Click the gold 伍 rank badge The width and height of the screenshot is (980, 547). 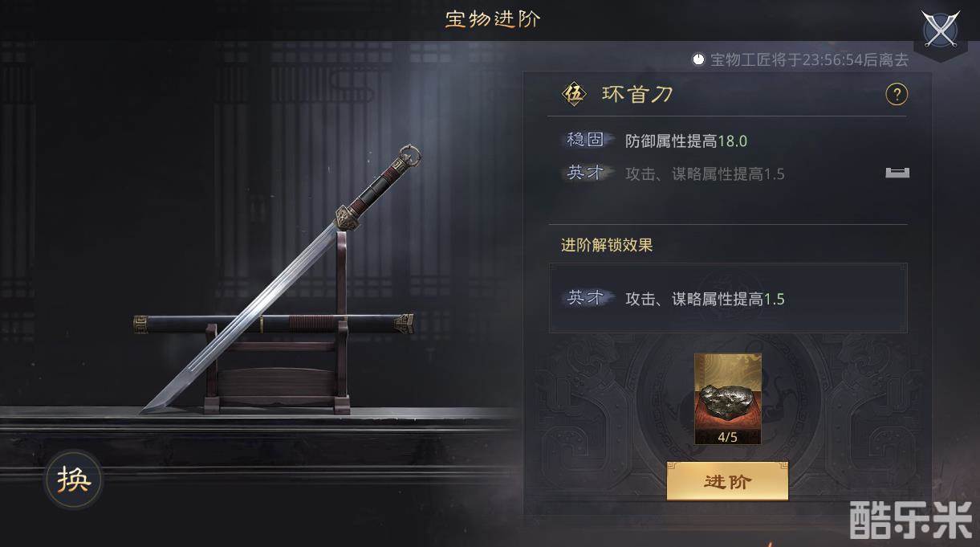point(574,95)
